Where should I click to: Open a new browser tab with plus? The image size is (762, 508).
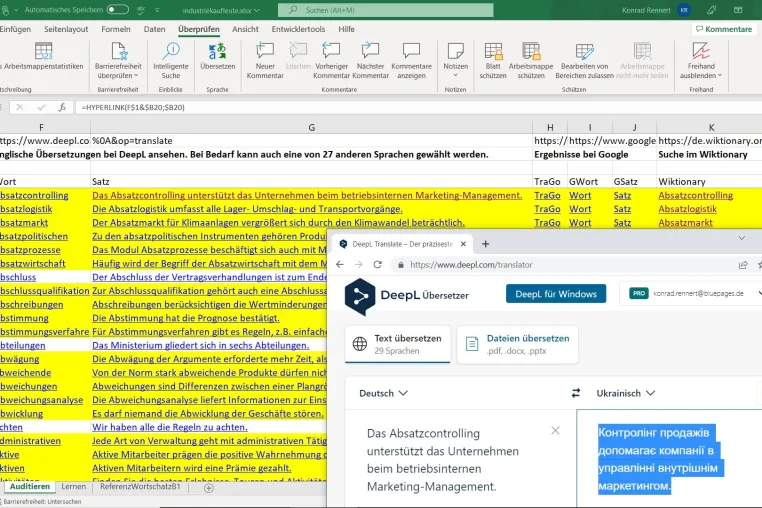[x=485, y=244]
